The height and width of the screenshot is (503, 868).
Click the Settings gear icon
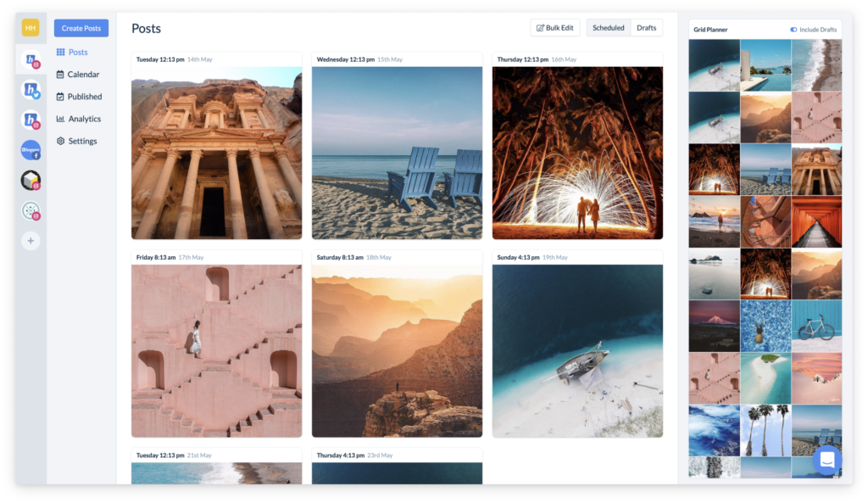point(60,141)
